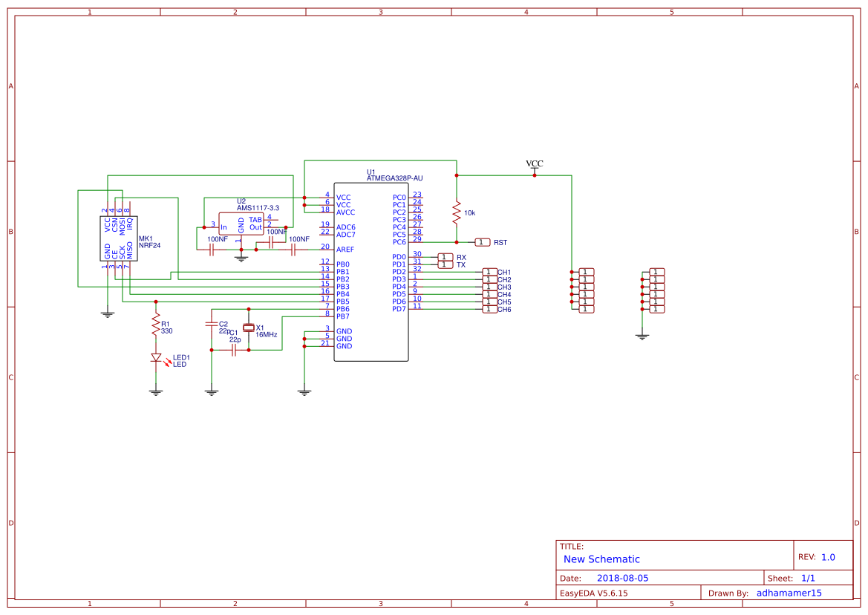Click the VCC power flag label
Image resolution: width=868 pixels, height=615 pixels.
(x=533, y=163)
